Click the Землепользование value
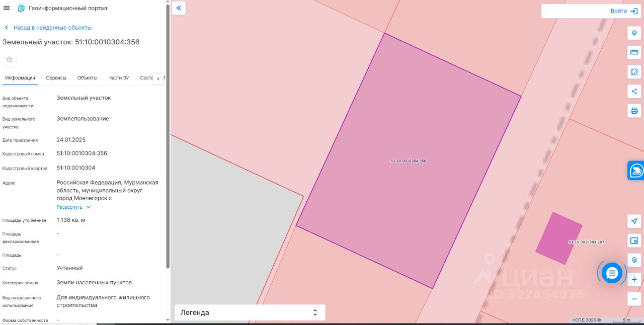This screenshot has height=325, width=644. [83, 119]
